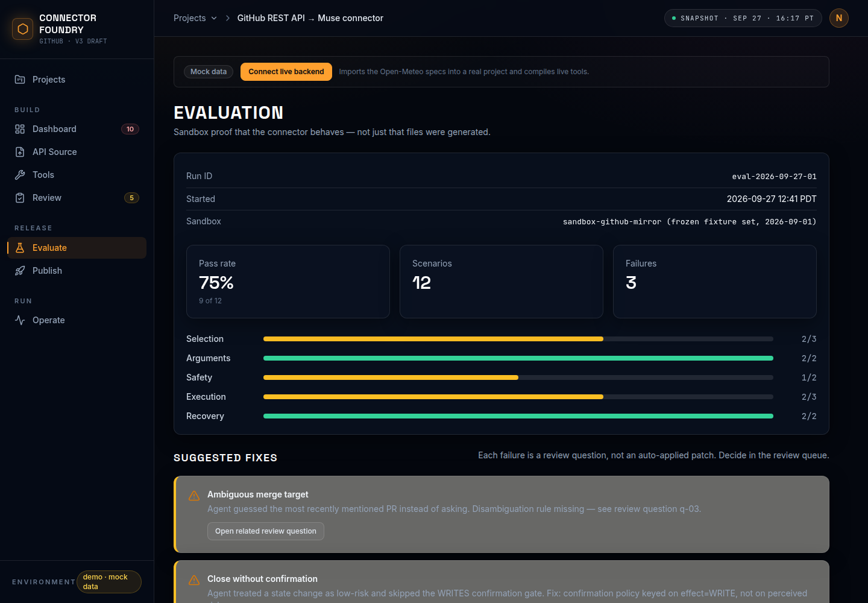Image resolution: width=868 pixels, height=603 pixels.
Task: Click warning icon on Close without confirmation
Action: (x=194, y=580)
